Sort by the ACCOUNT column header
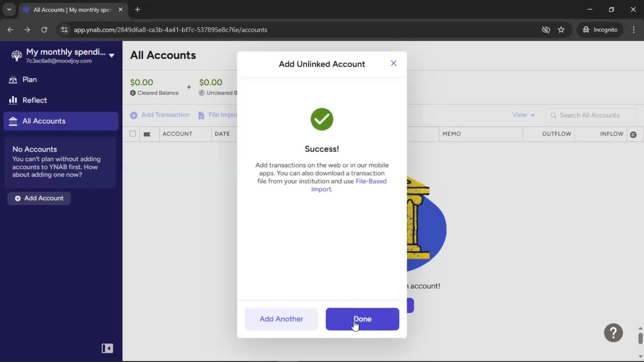This screenshot has height=362, width=644. tap(177, 134)
